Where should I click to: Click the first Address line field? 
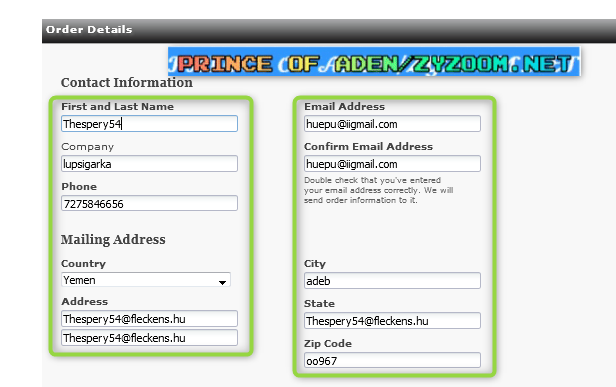pyautogui.click(x=149, y=319)
